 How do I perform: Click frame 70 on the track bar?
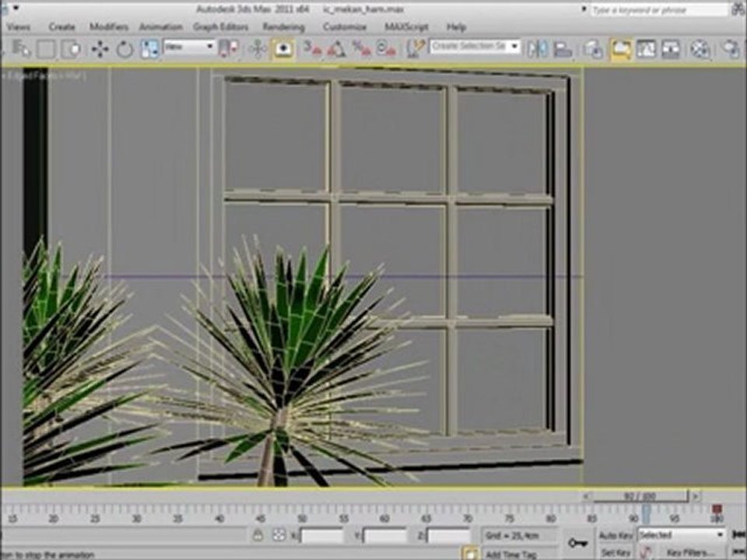click(x=468, y=519)
